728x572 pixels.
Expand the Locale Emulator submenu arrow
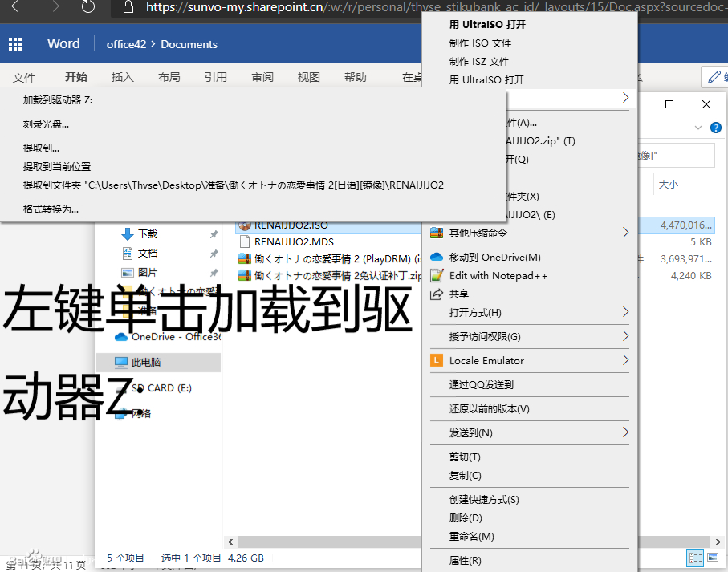coord(625,360)
